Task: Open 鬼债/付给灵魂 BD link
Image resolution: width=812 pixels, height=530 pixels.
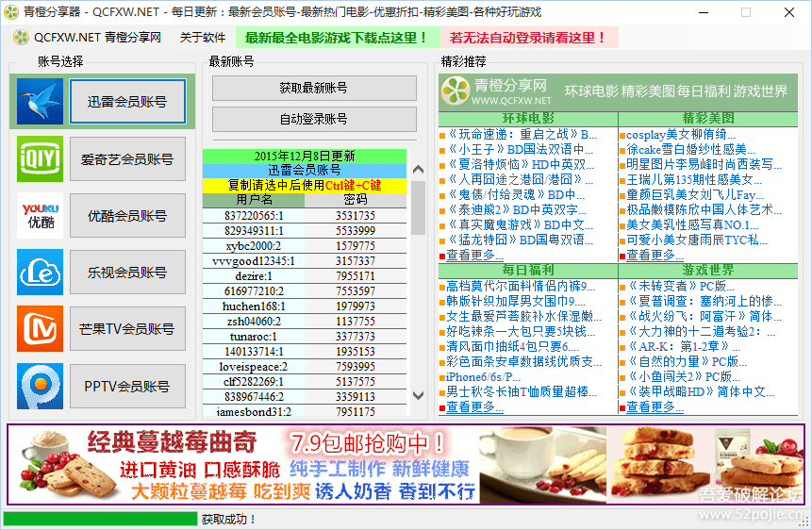Action: click(x=516, y=195)
